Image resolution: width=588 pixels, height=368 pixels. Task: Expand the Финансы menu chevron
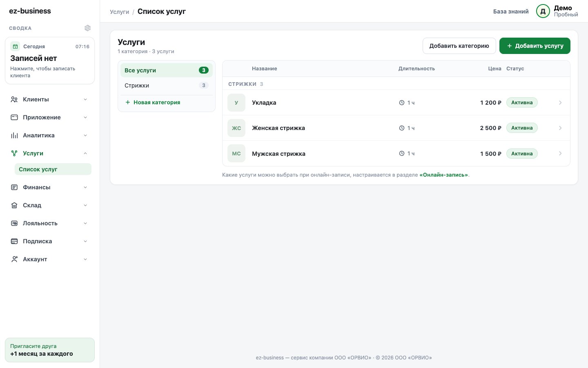85,187
